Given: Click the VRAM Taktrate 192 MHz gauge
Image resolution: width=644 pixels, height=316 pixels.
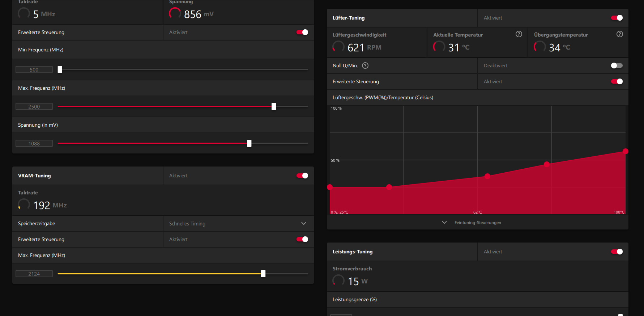Looking at the screenshot, I should 24,205.
